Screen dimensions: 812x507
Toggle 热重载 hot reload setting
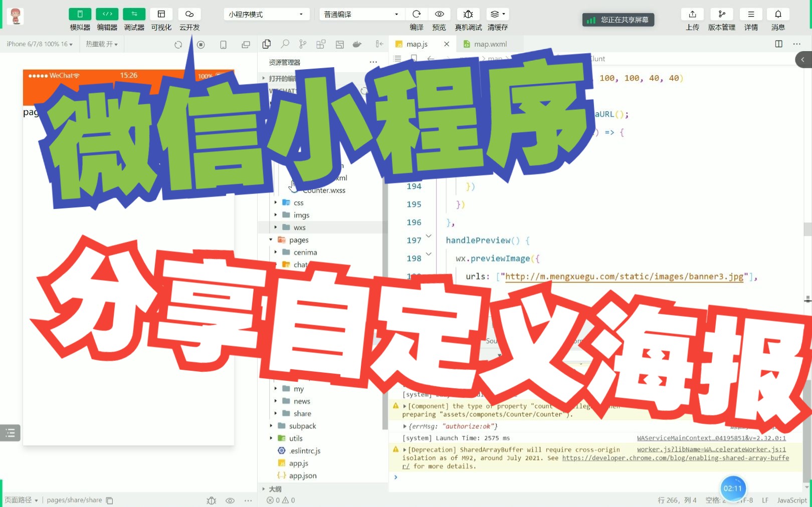(101, 44)
